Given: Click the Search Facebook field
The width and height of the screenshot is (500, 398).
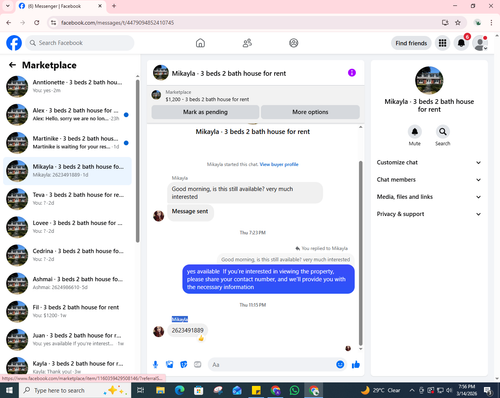Looking at the screenshot, I should point(80,43).
